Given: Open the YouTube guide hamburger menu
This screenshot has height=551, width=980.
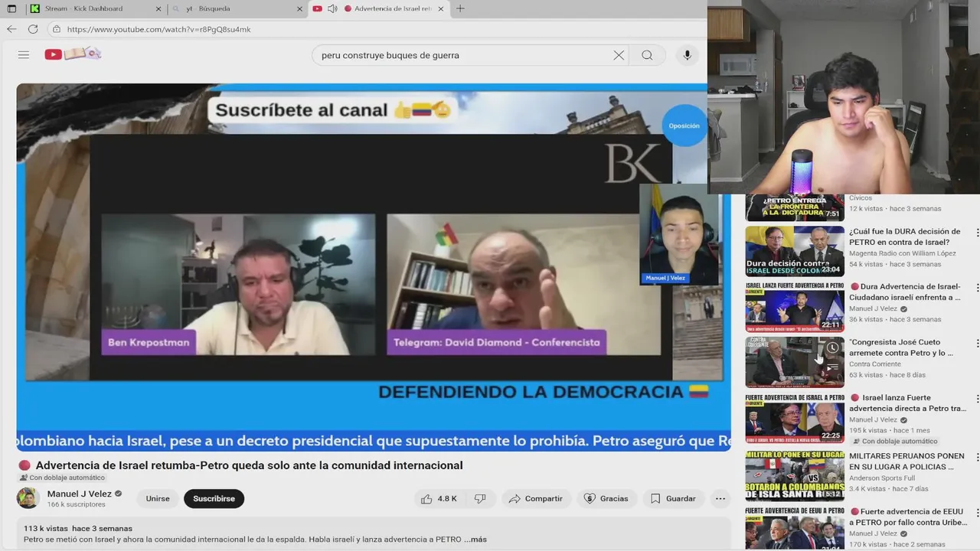Looking at the screenshot, I should [24, 54].
